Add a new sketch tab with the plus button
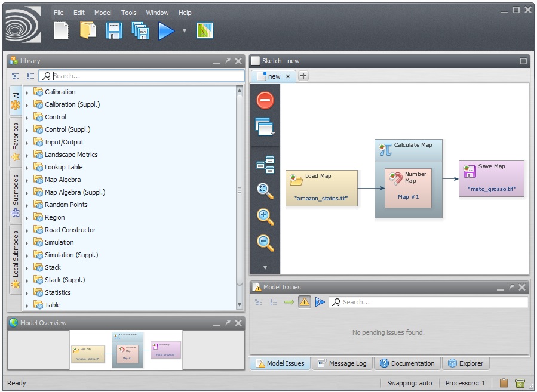Viewport: 537px width, 392px height. [303, 76]
